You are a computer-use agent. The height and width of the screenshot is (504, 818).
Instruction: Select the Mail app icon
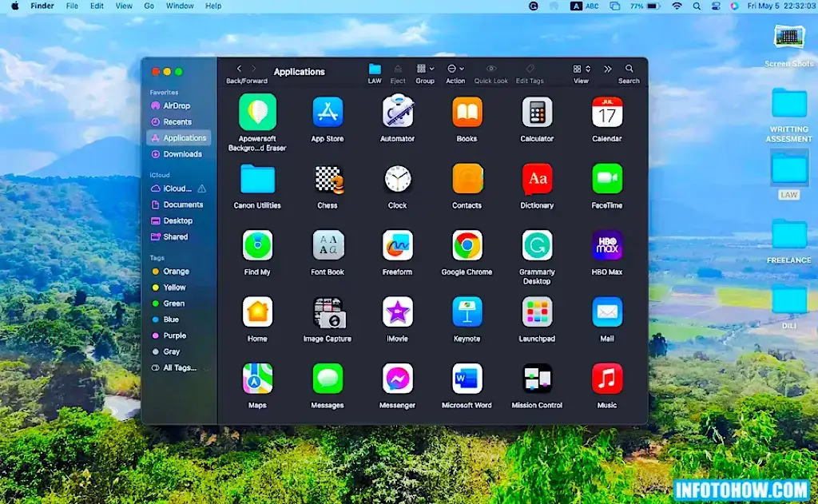tap(607, 312)
